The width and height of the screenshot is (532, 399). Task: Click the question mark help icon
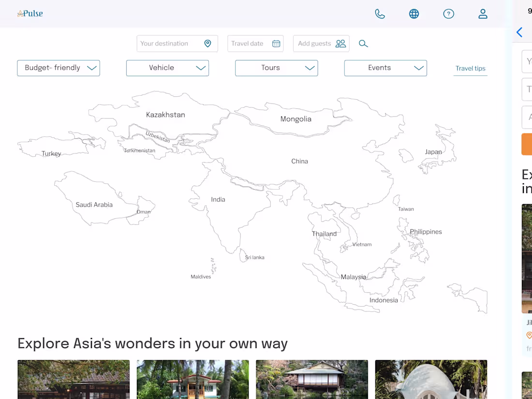coord(449,14)
